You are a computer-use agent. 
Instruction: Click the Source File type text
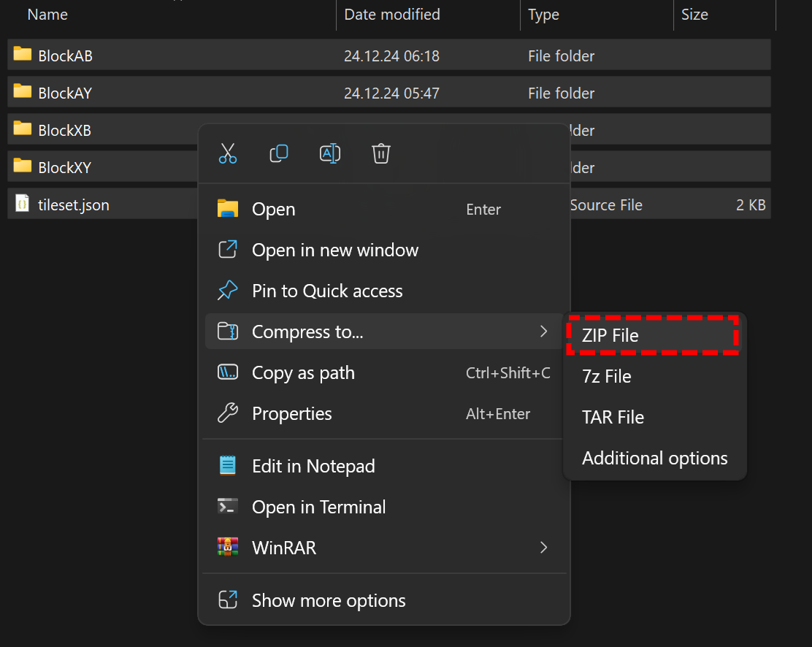[x=606, y=204]
